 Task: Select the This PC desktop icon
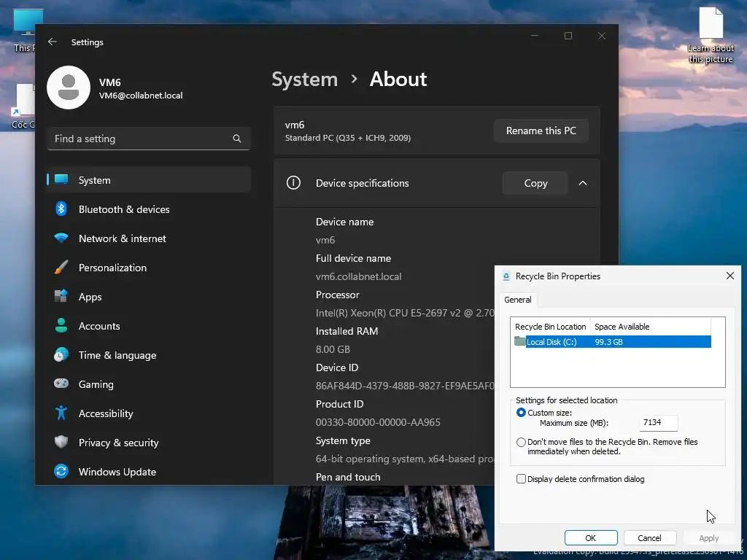[24, 29]
